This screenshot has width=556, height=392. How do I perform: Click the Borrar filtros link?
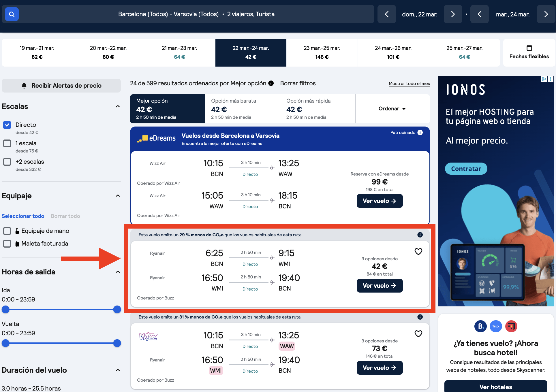point(298,83)
